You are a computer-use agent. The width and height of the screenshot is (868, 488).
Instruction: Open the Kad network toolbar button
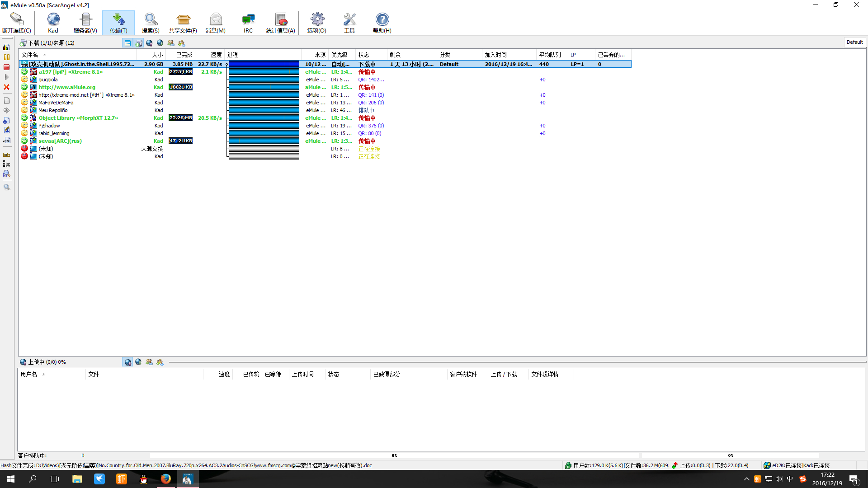[53, 23]
